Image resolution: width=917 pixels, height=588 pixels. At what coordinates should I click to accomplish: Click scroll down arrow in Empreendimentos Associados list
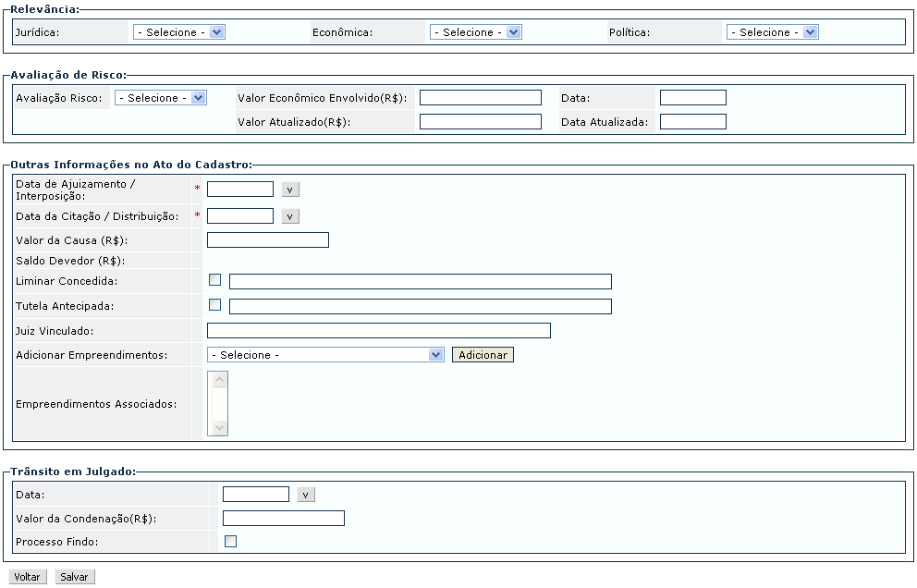219,428
